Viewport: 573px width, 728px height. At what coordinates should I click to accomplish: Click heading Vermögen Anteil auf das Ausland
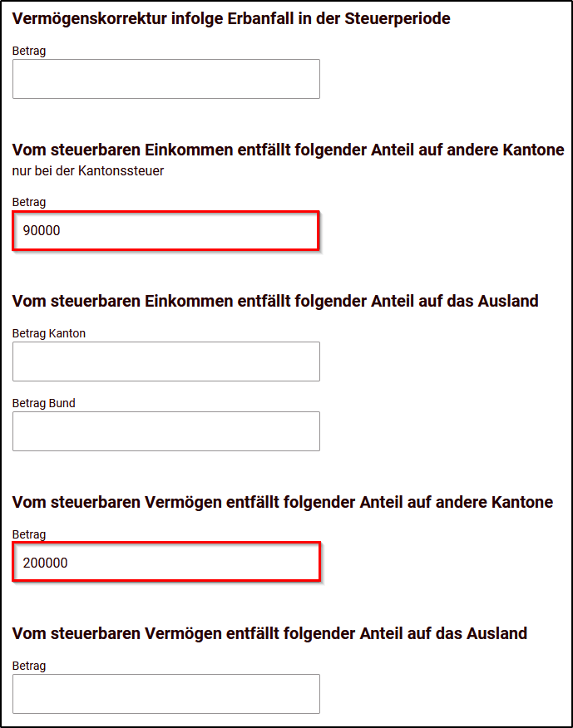click(269, 634)
